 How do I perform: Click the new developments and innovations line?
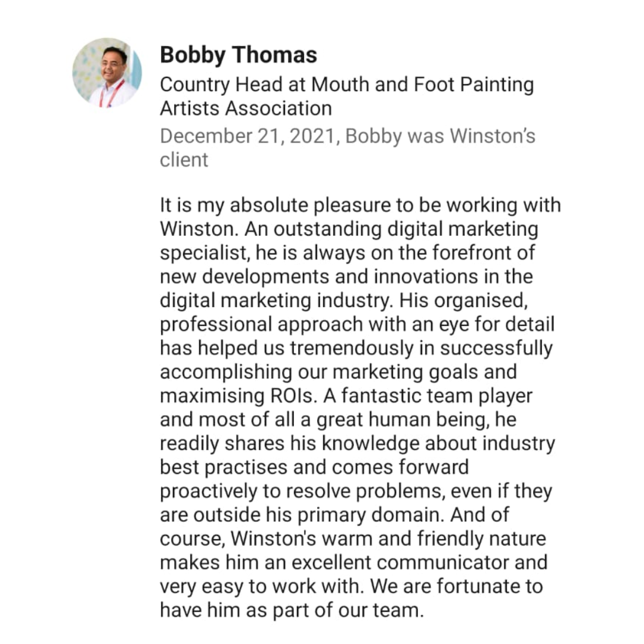[346, 277]
